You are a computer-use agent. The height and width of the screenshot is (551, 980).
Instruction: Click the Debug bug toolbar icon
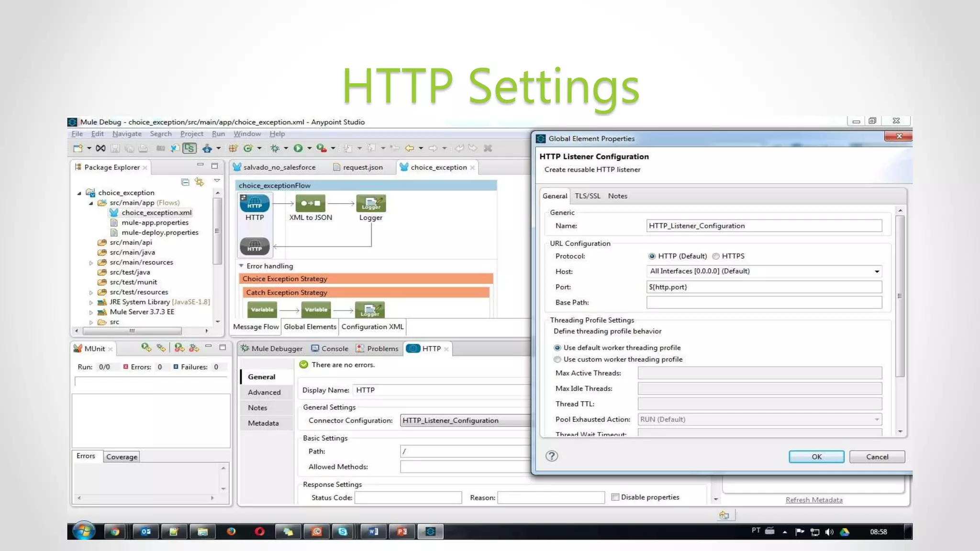(275, 148)
